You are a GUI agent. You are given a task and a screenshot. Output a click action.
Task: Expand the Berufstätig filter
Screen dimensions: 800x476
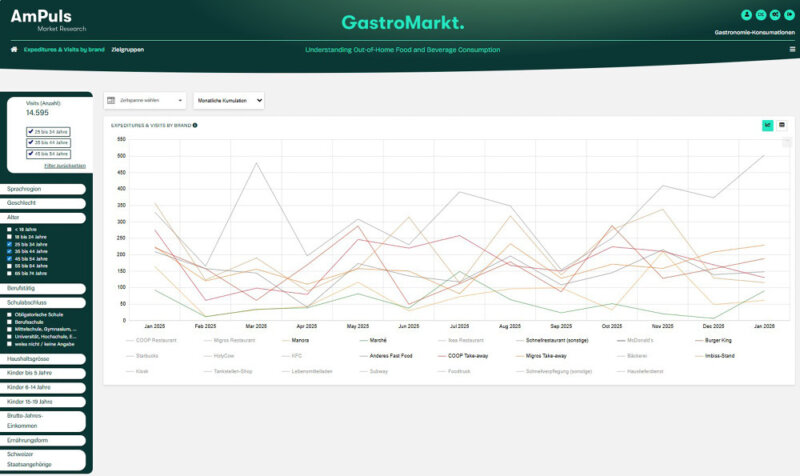[x=43, y=288]
